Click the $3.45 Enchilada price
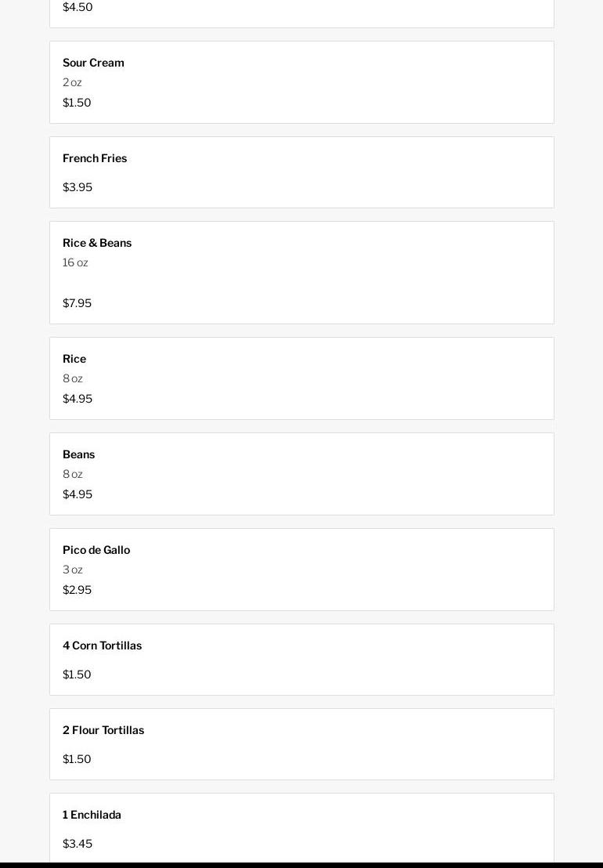The image size is (603, 868). [x=78, y=844]
